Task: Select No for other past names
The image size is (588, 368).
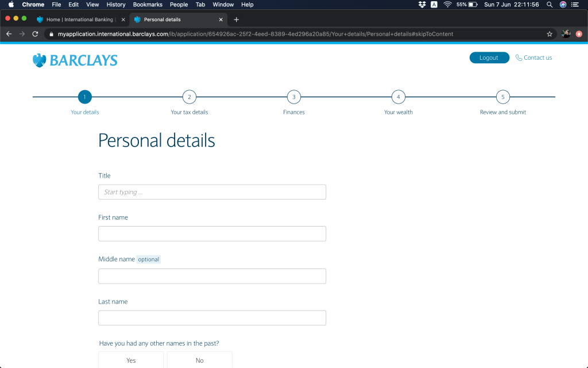Action: click(x=199, y=360)
